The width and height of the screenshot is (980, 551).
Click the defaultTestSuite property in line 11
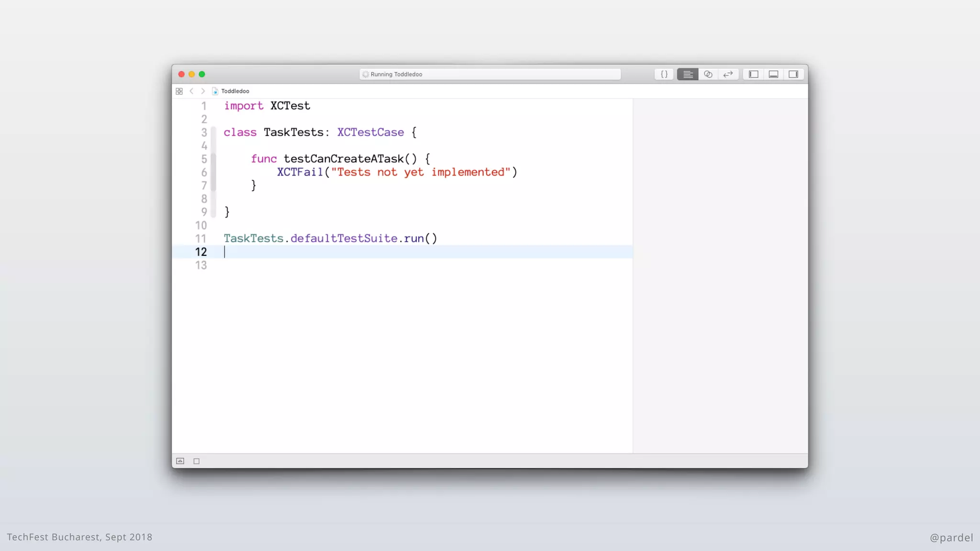tap(344, 238)
